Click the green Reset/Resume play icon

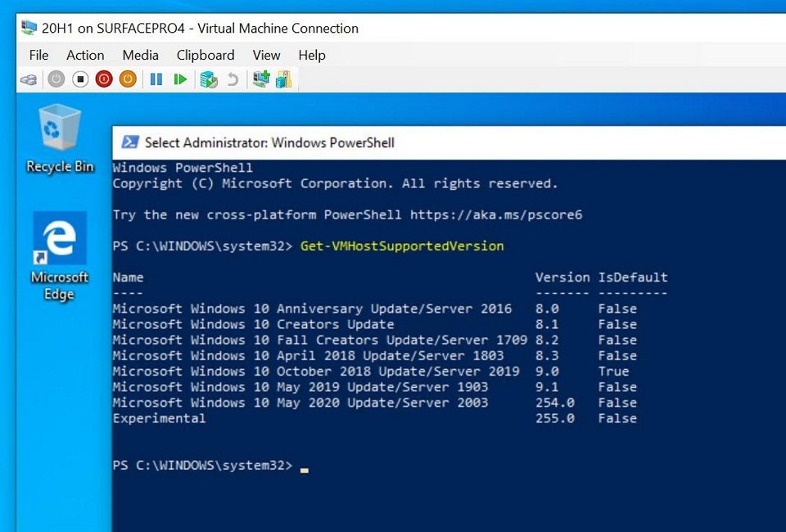click(x=180, y=79)
